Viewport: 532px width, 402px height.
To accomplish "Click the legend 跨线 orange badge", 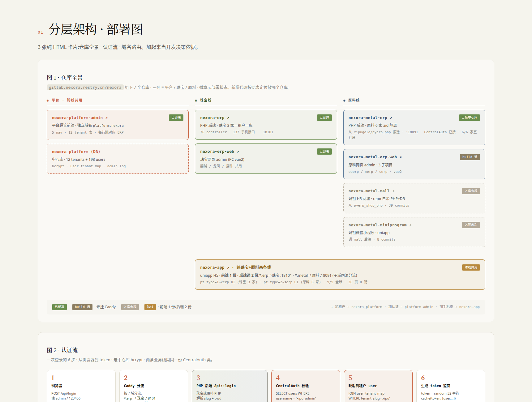I will coord(150,307).
